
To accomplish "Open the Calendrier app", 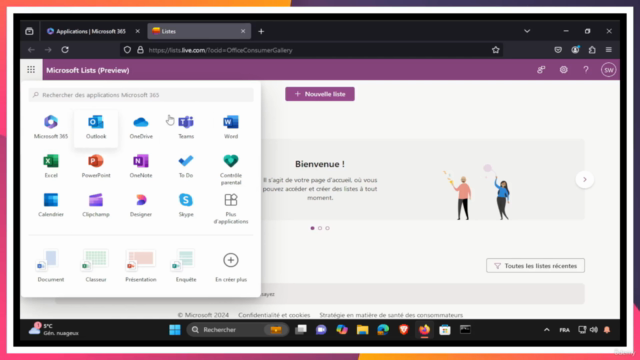I will pyautogui.click(x=51, y=205).
